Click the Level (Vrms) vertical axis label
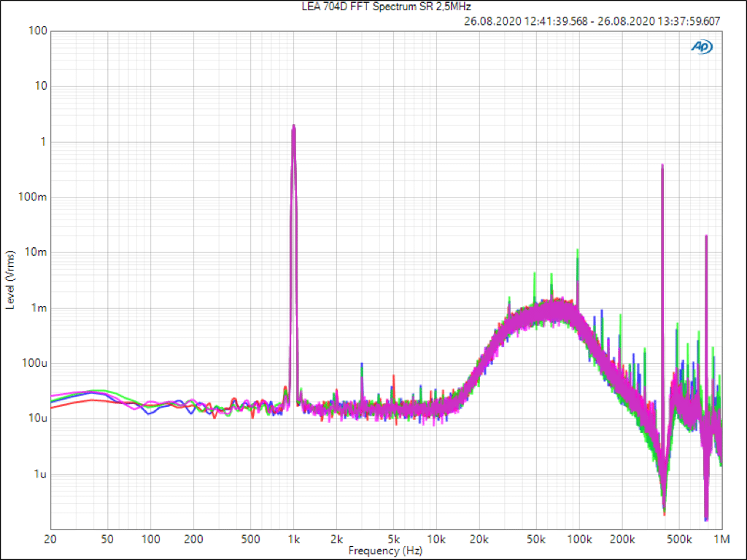The height and width of the screenshot is (560, 747). coord(10,280)
